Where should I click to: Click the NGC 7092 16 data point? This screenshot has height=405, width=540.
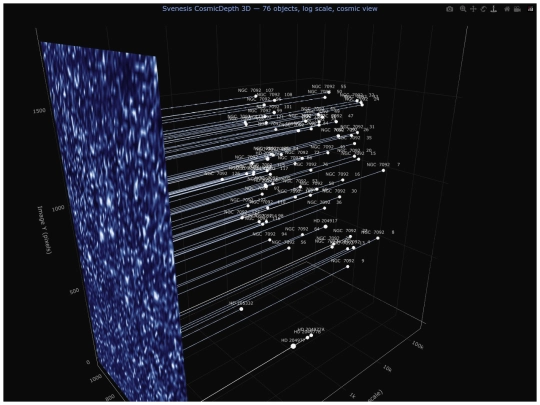(343, 180)
